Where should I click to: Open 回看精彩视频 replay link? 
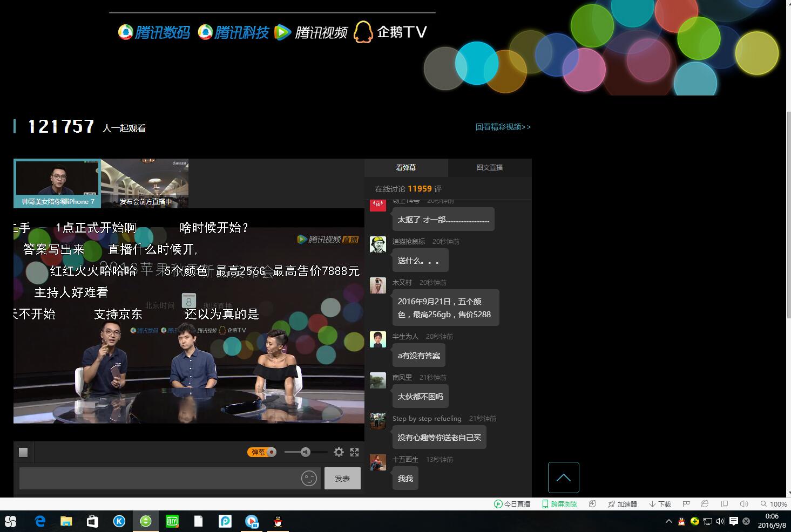click(503, 127)
